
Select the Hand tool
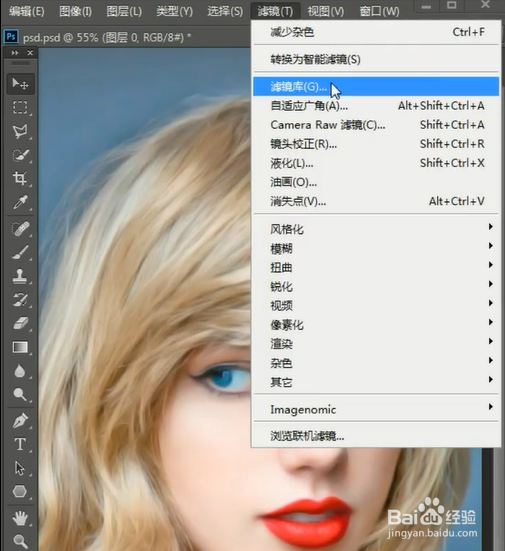tap(20, 518)
